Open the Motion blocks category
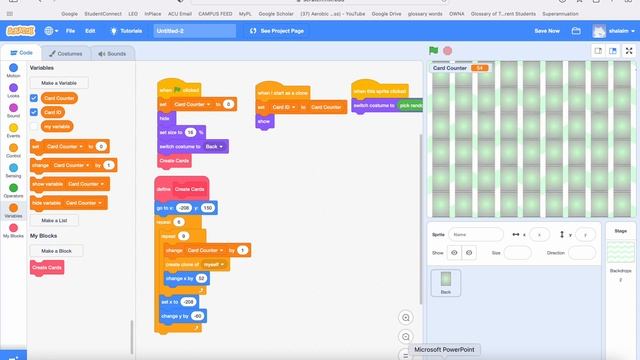Image resolution: width=640 pixels, height=360 pixels. tap(13, 70)
